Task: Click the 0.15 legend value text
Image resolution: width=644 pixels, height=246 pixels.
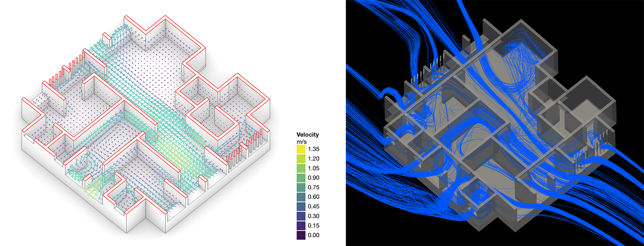Action: coord(314,225)
